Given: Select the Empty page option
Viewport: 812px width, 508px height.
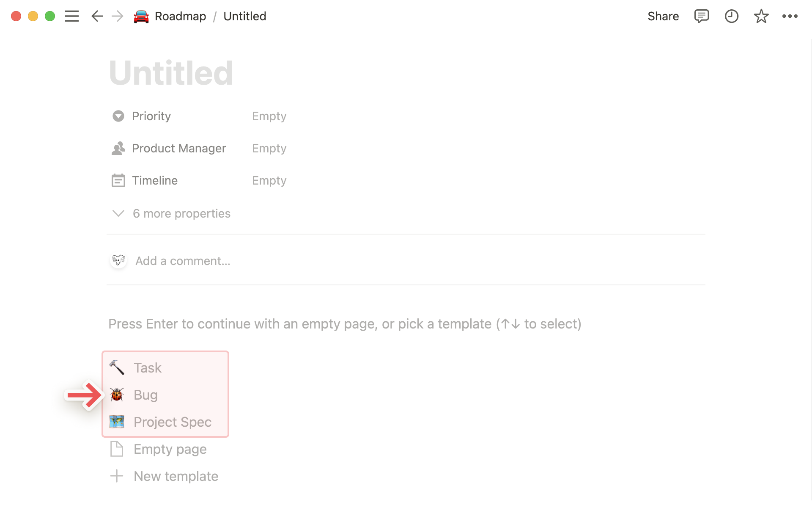Looking at the screenshot, I should pyautogui.click(x=170, y=449).
